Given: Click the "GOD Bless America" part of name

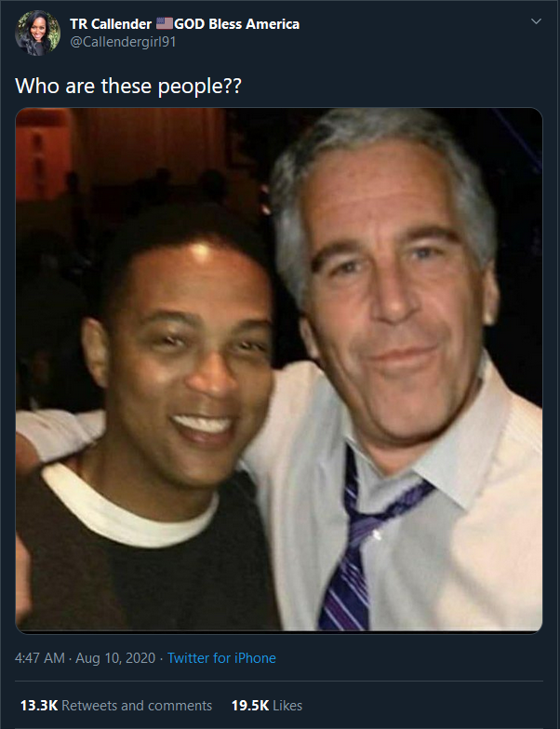Looking at the screenshot, I should [x=237, y=23].
